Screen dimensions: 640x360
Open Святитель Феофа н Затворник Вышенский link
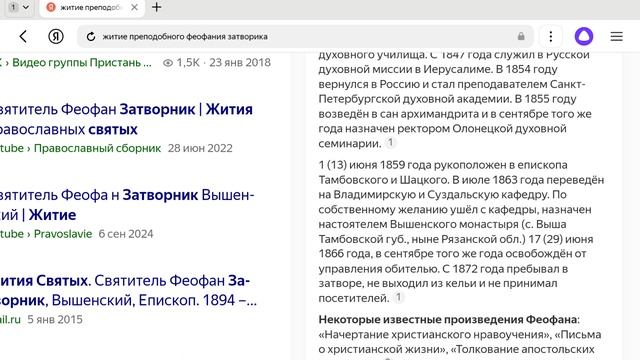point(127,205)
